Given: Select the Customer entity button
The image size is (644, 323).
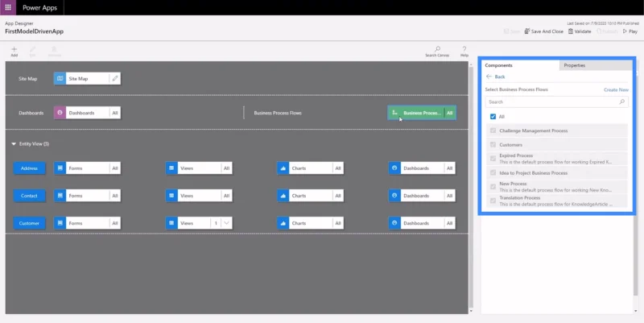Looking at the screenshot, I should (x=29, y=223).
